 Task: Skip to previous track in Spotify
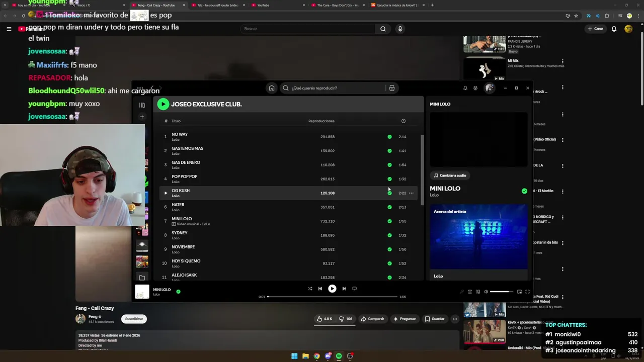pyautogui.click(x=320, y=289)
